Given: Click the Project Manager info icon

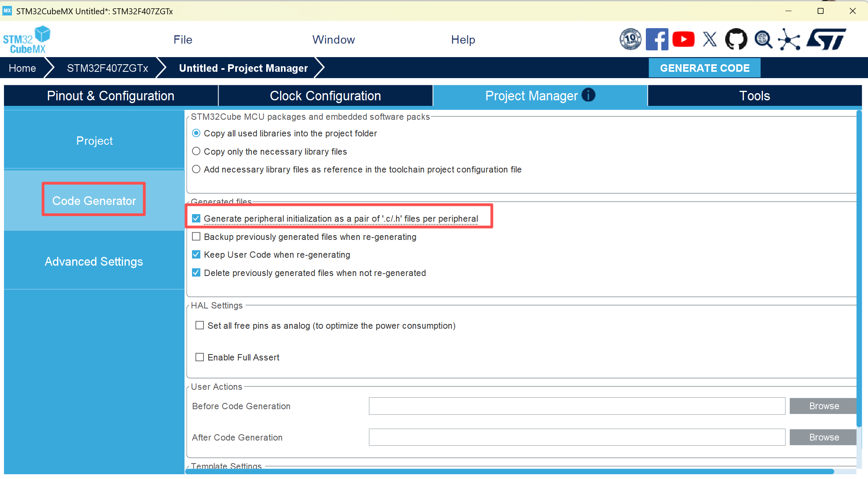Looking at the screenshot, I should pos(588,95).
